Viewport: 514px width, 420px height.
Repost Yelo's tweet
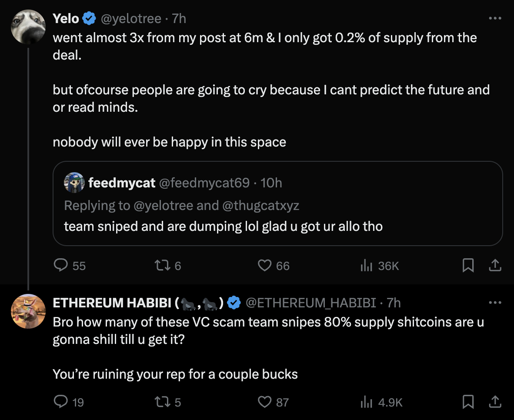[161, 265]
